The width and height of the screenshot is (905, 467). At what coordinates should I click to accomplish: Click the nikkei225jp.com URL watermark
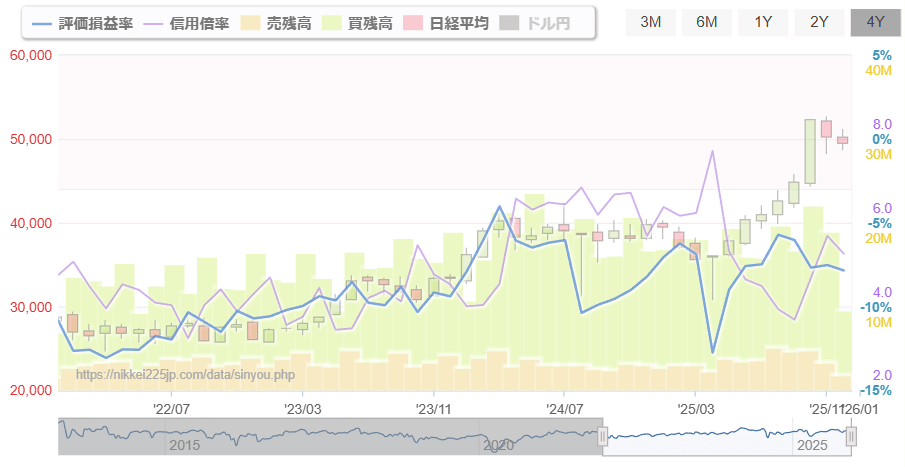click(x=185, y=375)
